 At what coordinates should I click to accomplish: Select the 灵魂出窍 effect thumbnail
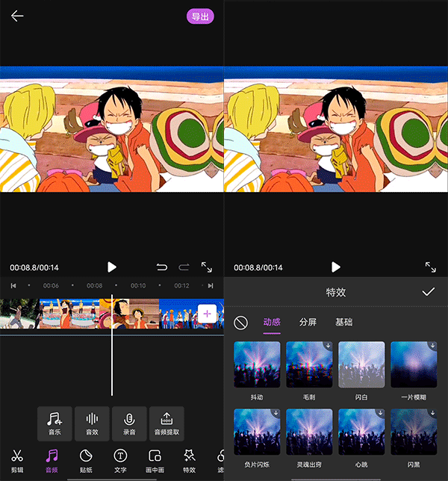click(x=309, y=432)
